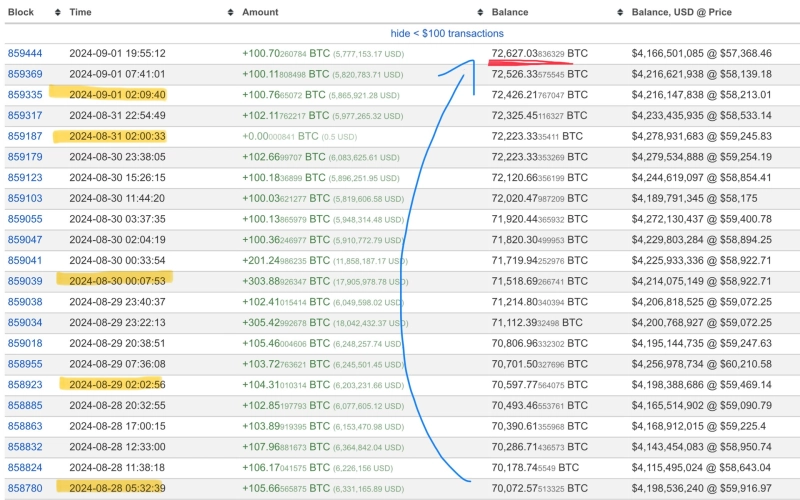
Task: Click block number 859039
Action: (x=24, y=281)
